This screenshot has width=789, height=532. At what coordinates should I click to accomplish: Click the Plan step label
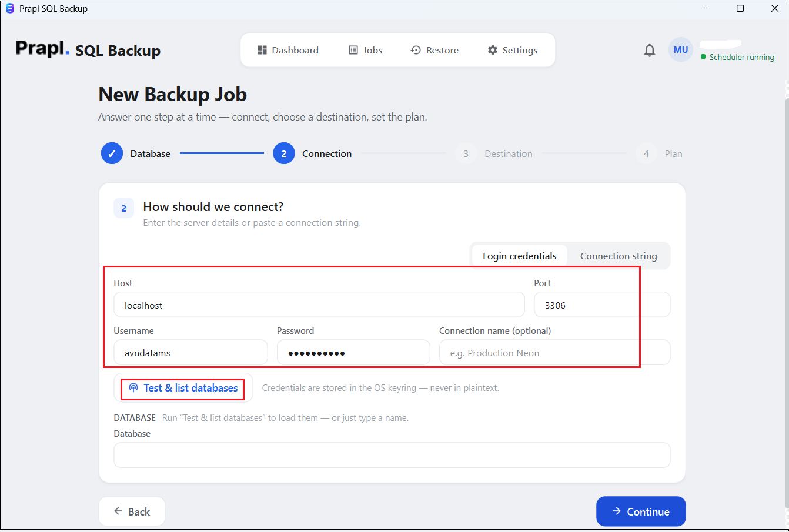(x=673, y=154)
